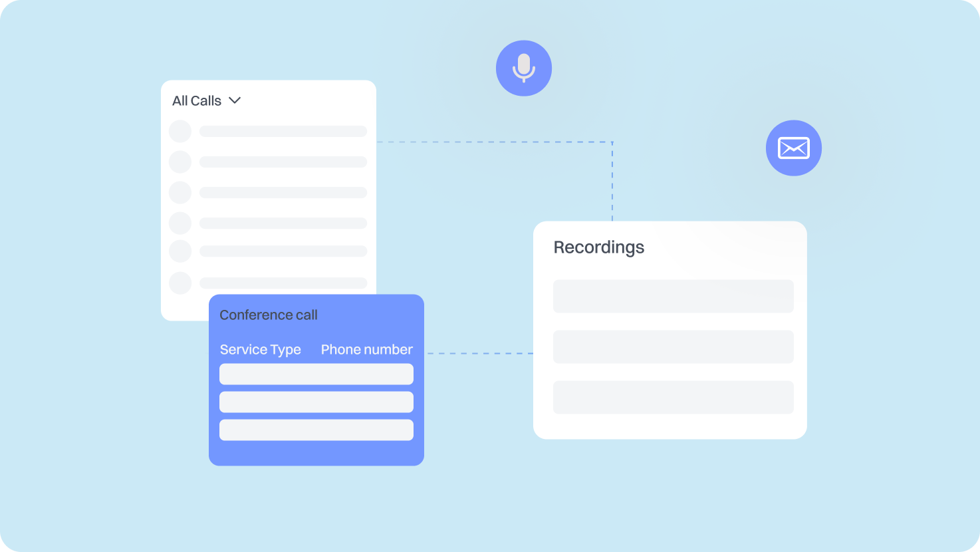Choose the last avatar circle in All Calls
Image resolution: width=980 pixels, height=552 pixels.
coord(180,283)
